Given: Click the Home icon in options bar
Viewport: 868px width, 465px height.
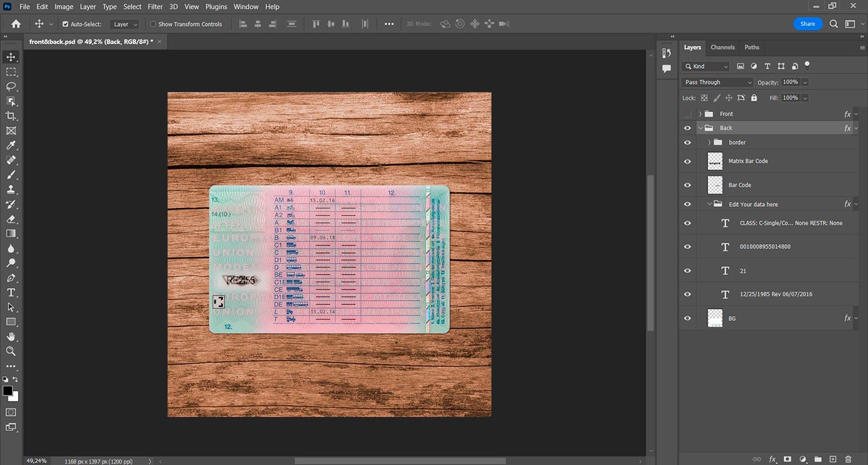Looking at the screenshot, I should [x=16, y=24].
